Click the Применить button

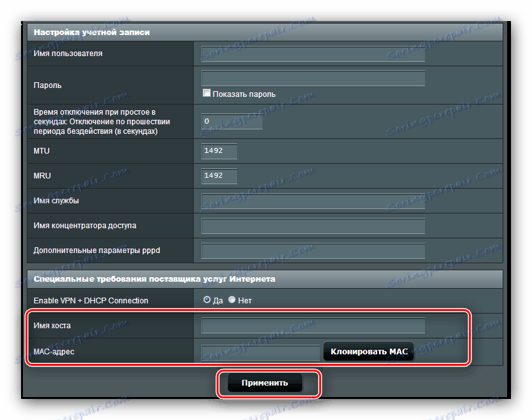[264, 382]
